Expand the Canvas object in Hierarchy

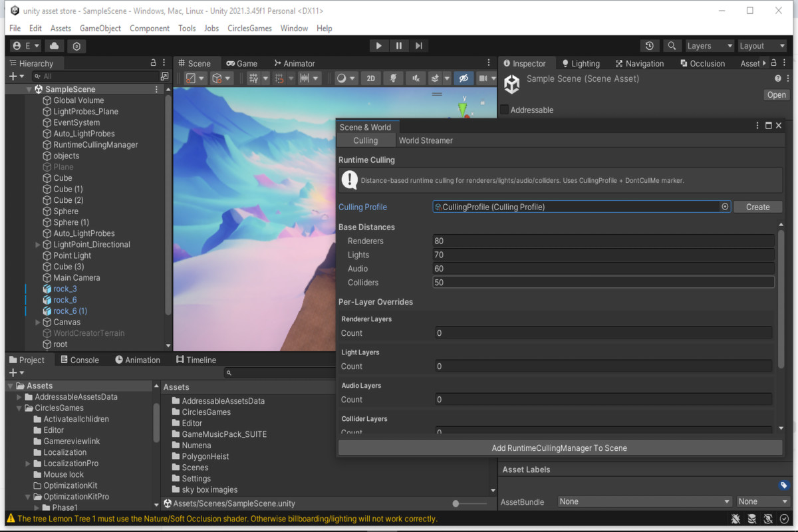(x=38, y=322)
